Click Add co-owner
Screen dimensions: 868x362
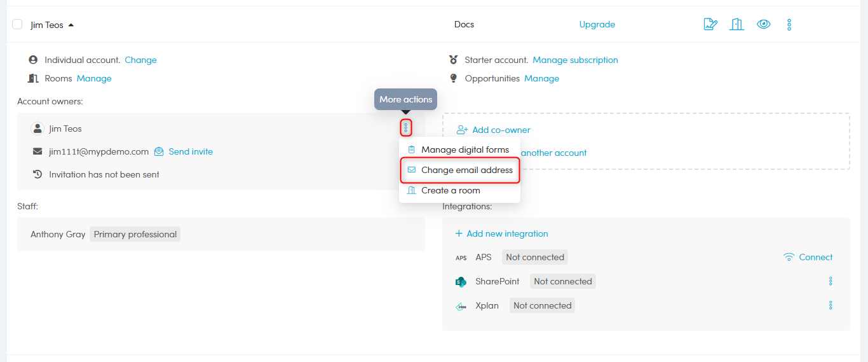[x=501, y=130]
